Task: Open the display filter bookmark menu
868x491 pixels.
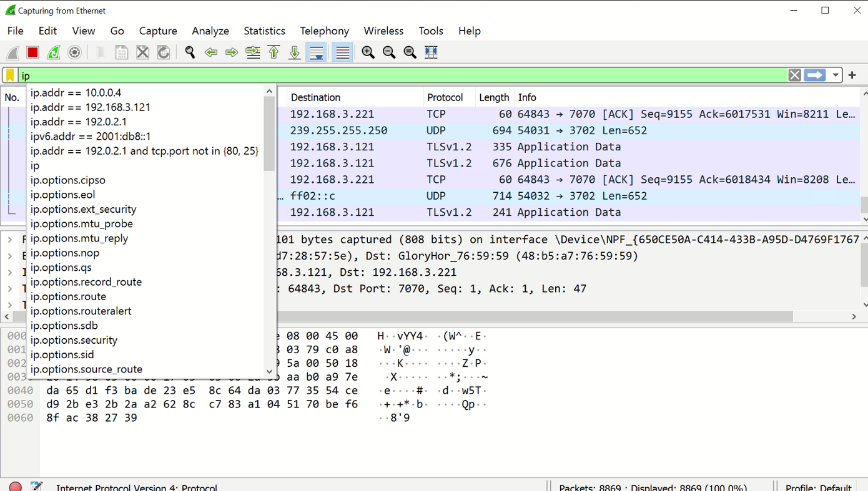Action: coord(10,75)
